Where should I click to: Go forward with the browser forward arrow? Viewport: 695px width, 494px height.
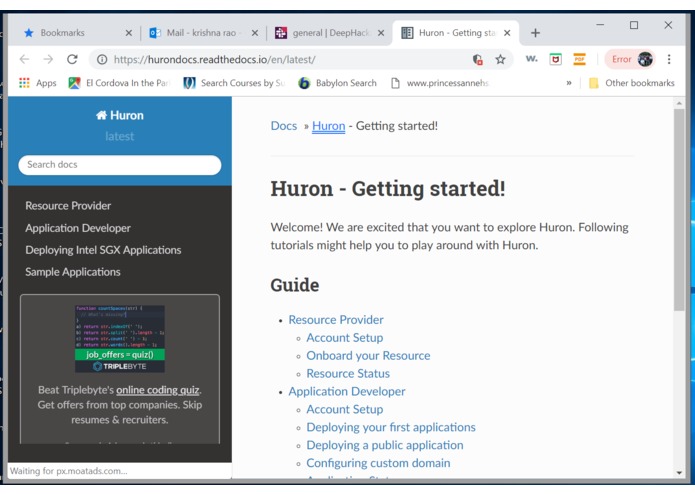[x=48, y=59]
